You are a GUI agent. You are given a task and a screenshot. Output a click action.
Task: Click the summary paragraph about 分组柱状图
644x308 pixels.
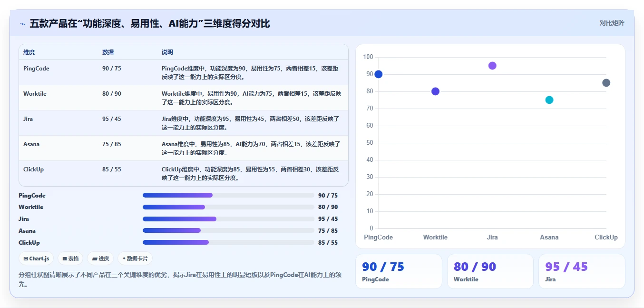[180, 279]
